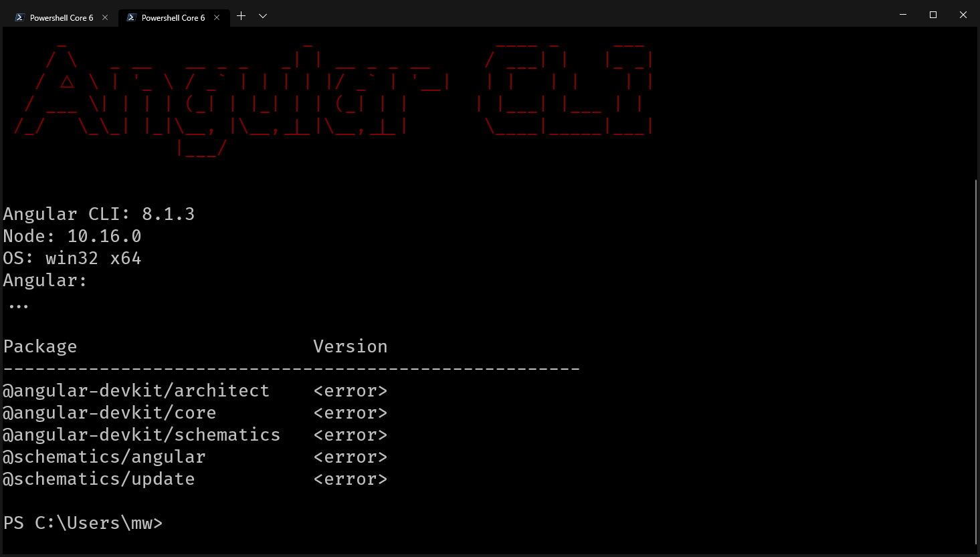Click PowerShell icon on first tab
Screen dimensions: 980x557
19,18
